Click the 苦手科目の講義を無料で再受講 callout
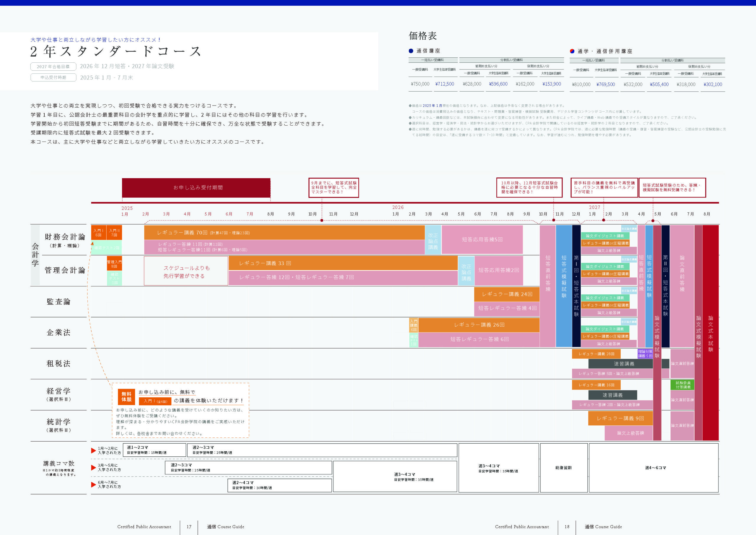Viewport: 756px width, 535px height. (604, 188)
